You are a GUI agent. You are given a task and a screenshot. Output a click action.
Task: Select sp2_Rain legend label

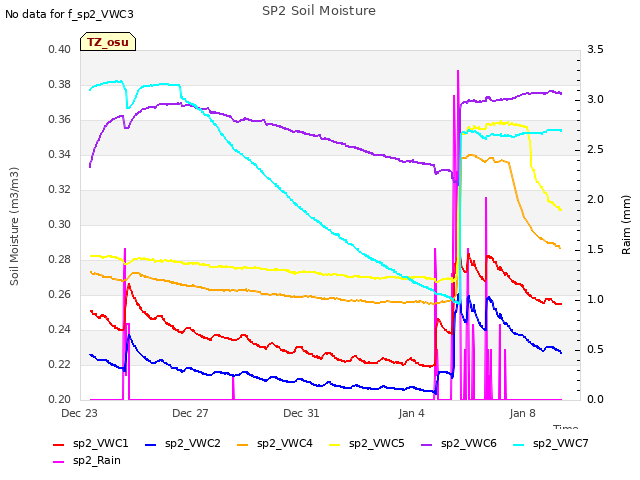(x=97, y=460)
